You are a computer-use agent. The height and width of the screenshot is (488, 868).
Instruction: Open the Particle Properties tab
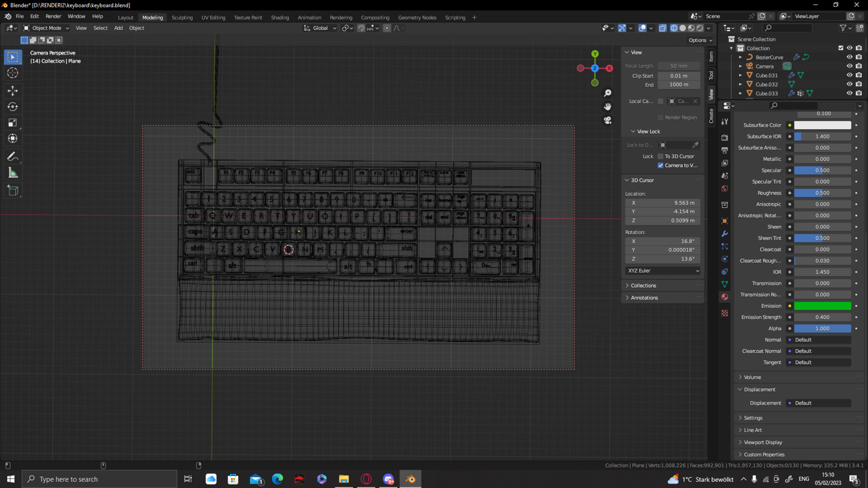(x=725, y=246)
